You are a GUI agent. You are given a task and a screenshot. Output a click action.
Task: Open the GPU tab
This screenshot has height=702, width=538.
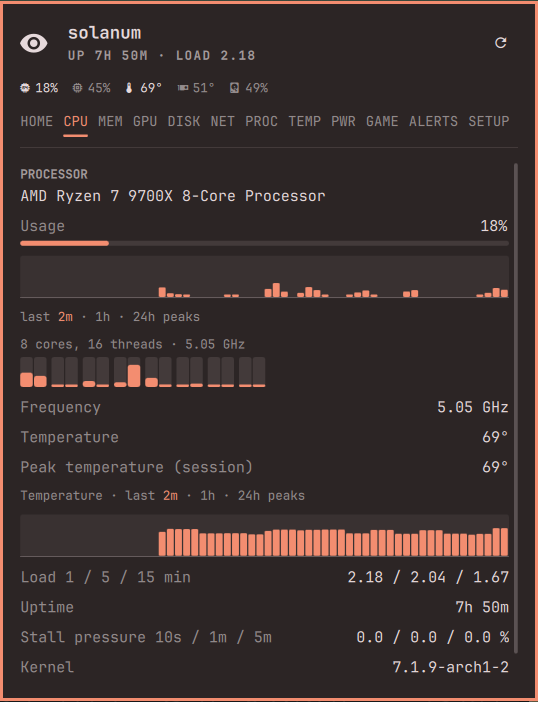145,121
